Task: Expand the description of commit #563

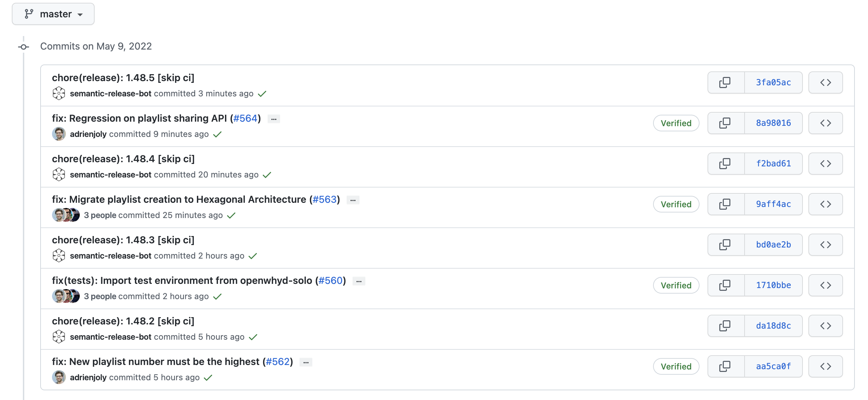Action: pos(353,200)
